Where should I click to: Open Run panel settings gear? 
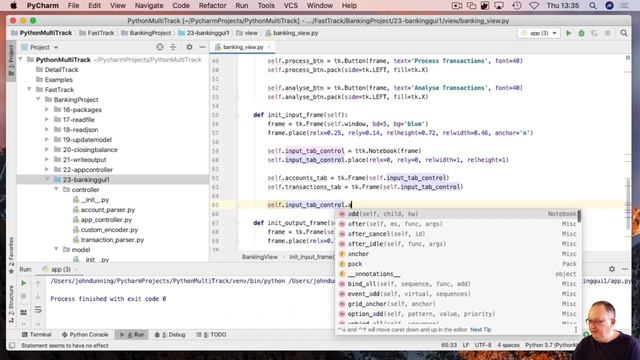point(612,269)
